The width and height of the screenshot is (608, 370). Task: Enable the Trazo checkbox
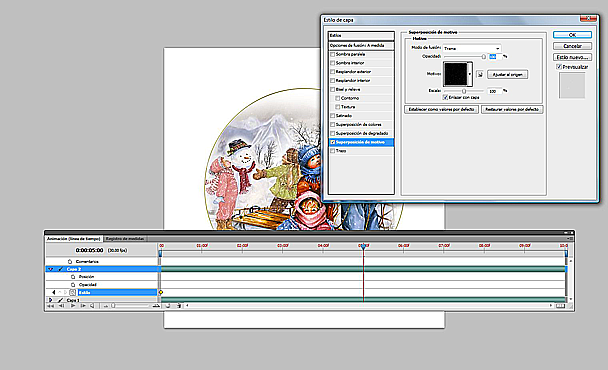[332, 151]
